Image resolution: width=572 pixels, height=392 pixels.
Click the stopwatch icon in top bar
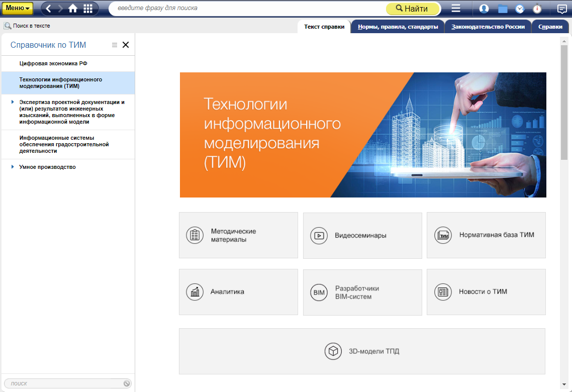(x=537, y=9)
